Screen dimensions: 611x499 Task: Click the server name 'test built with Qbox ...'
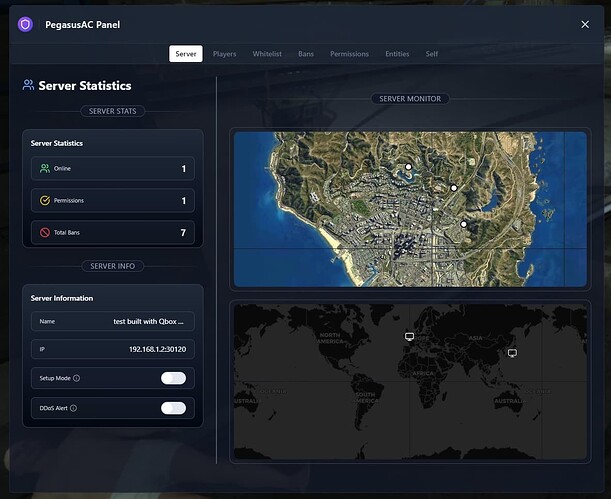[x=148, y=321]
